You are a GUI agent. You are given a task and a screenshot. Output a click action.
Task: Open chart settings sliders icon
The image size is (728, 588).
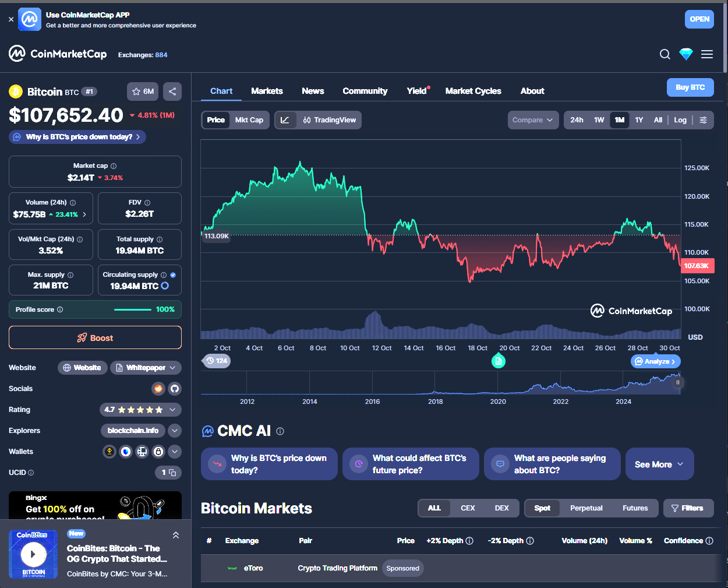coord(703,120)
